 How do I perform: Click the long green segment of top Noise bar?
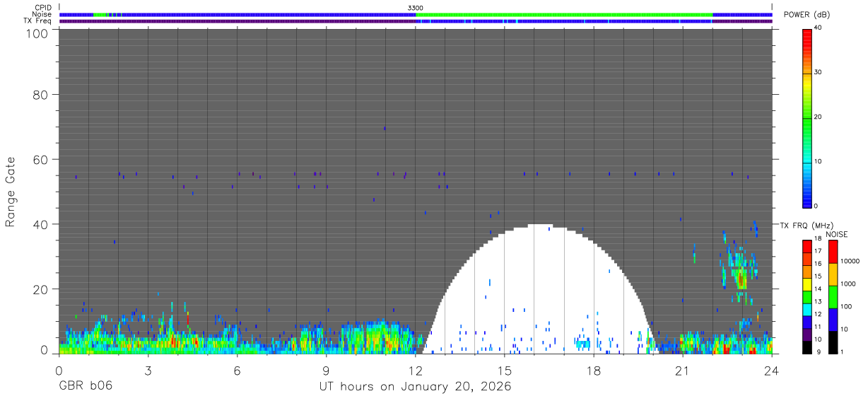pos(564,14)
